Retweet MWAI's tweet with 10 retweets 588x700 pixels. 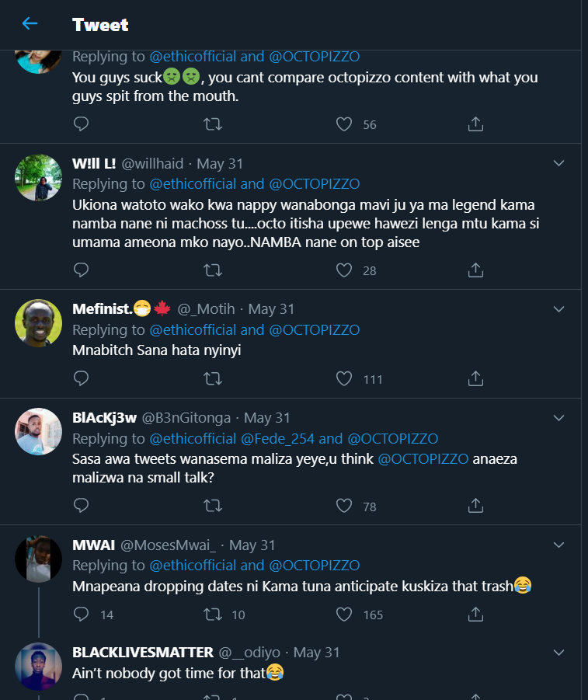(212, 614)
